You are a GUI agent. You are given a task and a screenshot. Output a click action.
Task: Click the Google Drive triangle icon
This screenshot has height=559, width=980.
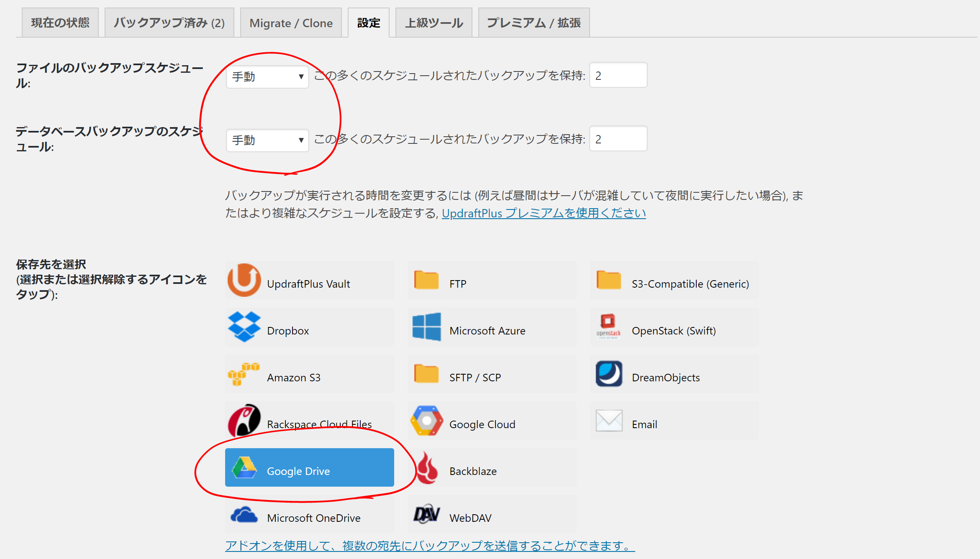click(x=244, y=467)
